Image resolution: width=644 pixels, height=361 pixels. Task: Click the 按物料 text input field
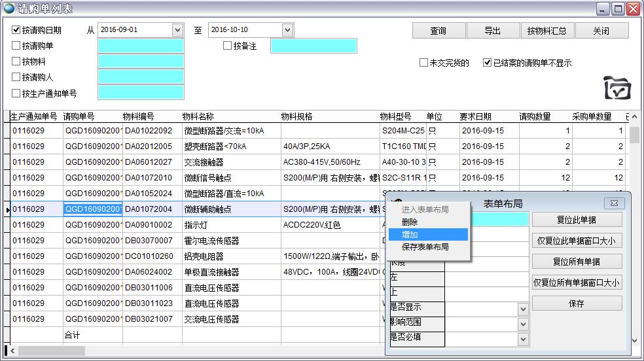[x=141, y=61]
